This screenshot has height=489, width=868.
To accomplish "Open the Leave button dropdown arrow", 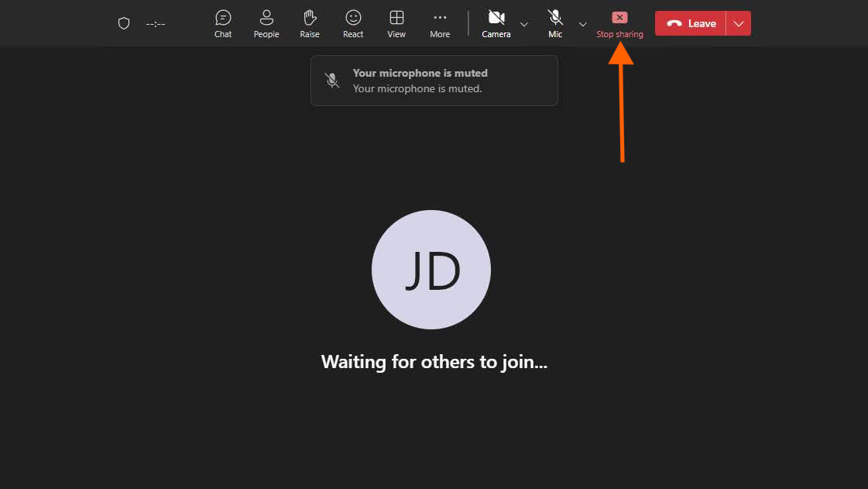I will coord(739,23).
